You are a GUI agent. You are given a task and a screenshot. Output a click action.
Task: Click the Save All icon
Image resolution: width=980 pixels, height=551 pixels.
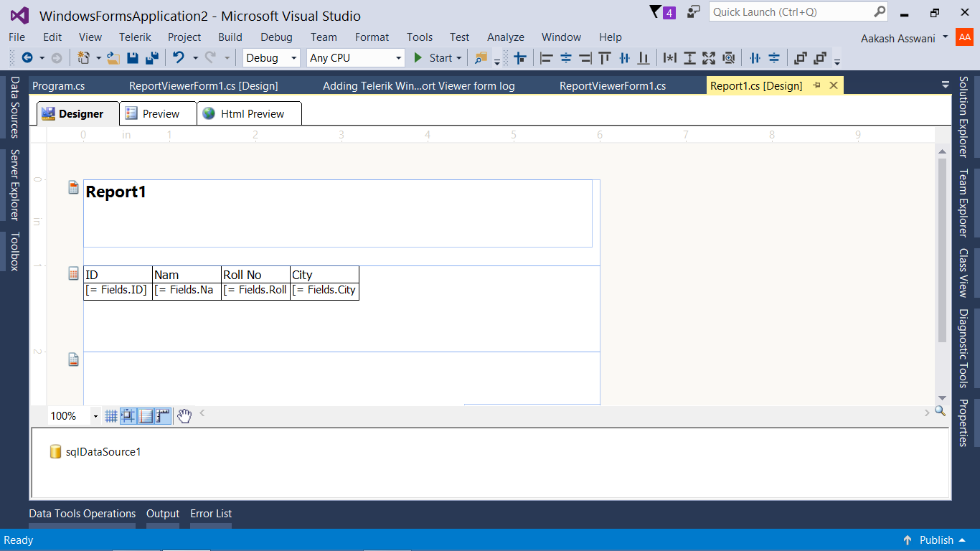pos(152,58)
